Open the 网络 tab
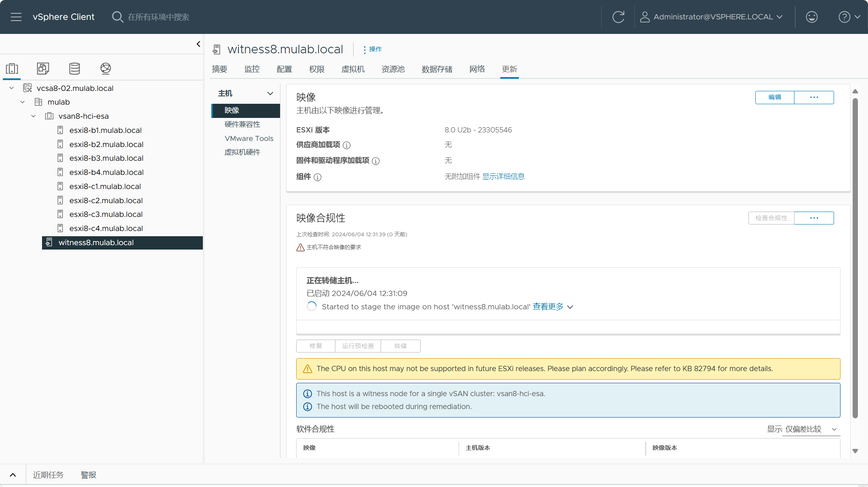The image size is (868, 487). point(477,69)
